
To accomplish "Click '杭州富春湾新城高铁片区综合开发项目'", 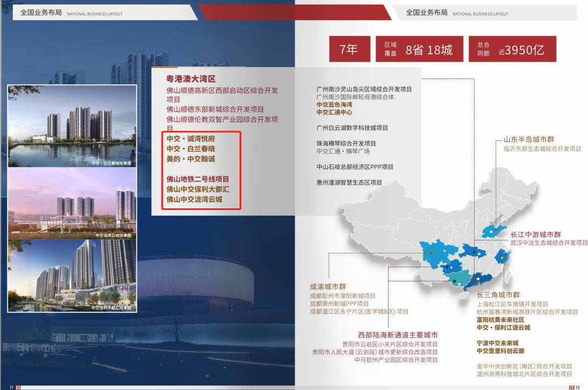I will [x=527, y=312].
